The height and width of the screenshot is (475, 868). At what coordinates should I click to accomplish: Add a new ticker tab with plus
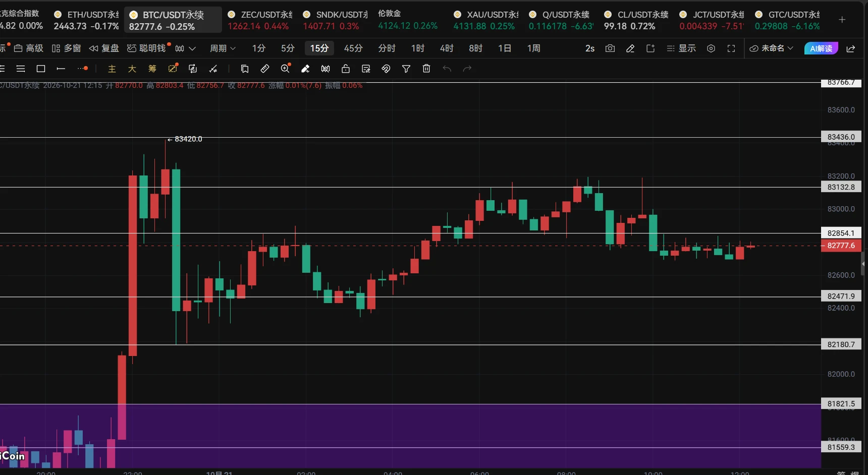(842, 20)
